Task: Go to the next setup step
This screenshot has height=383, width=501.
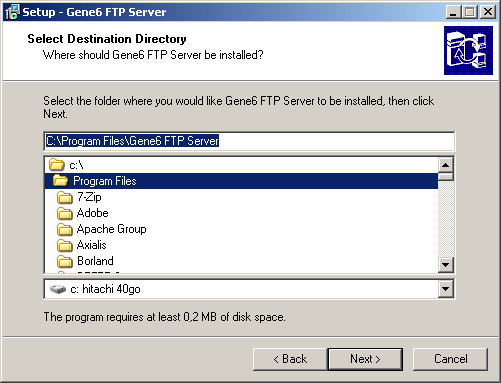Action: [x=365, y=359]
